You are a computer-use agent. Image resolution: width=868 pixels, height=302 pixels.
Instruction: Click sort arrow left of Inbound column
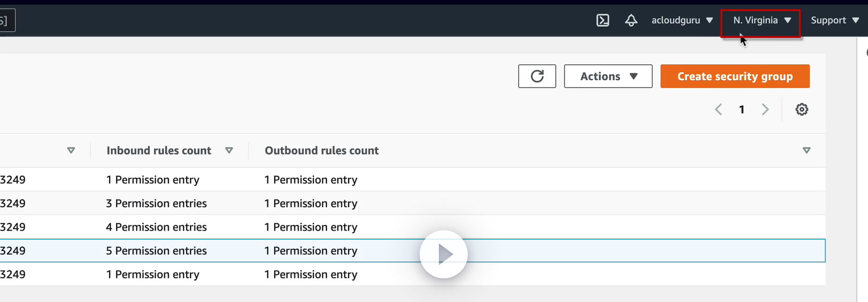[x=71, y=151]
